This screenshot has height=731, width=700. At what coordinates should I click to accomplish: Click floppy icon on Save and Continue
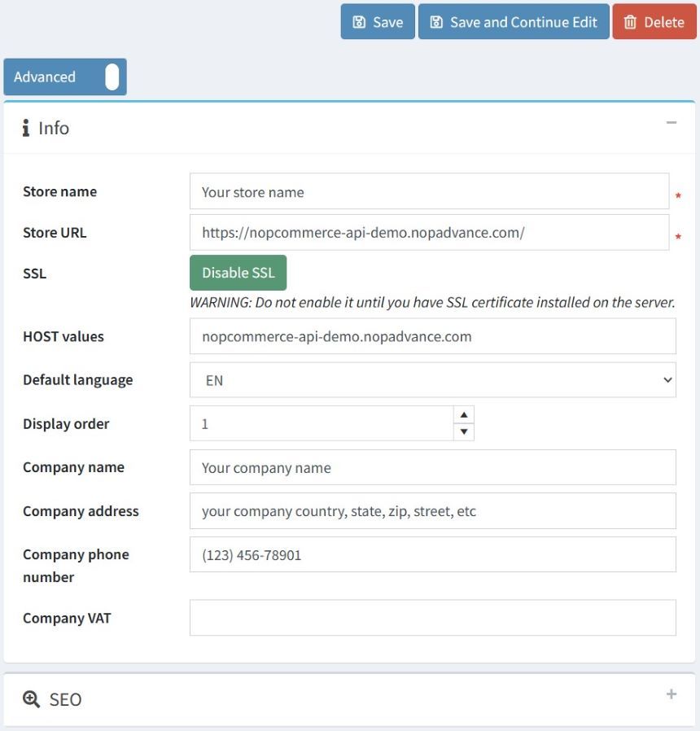[436, 22]
